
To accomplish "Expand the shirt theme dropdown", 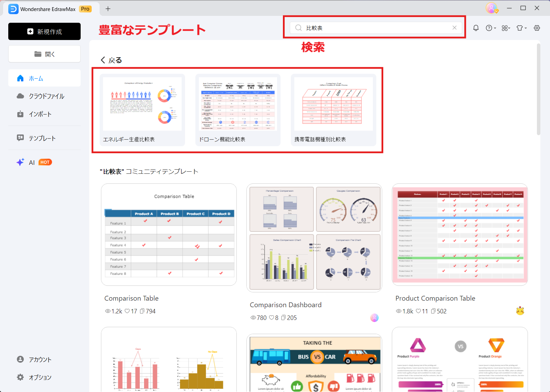I will tap(521, 28).
